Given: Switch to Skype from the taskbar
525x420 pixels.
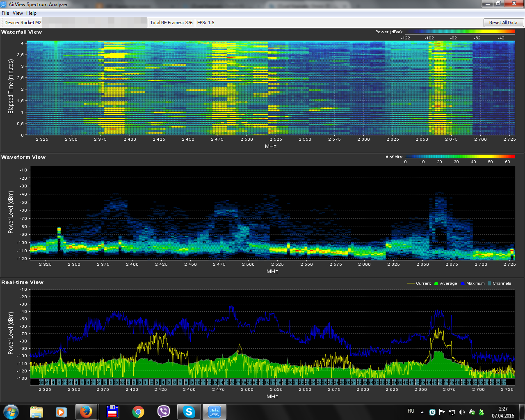Looking at the screenshot, I should [189, 412].
